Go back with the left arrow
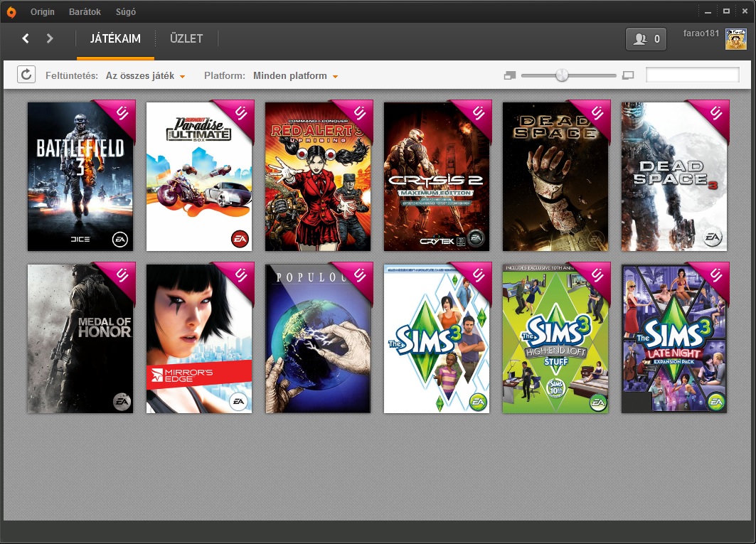This screenshot has width=756, height=544. [x=26, y=38]
